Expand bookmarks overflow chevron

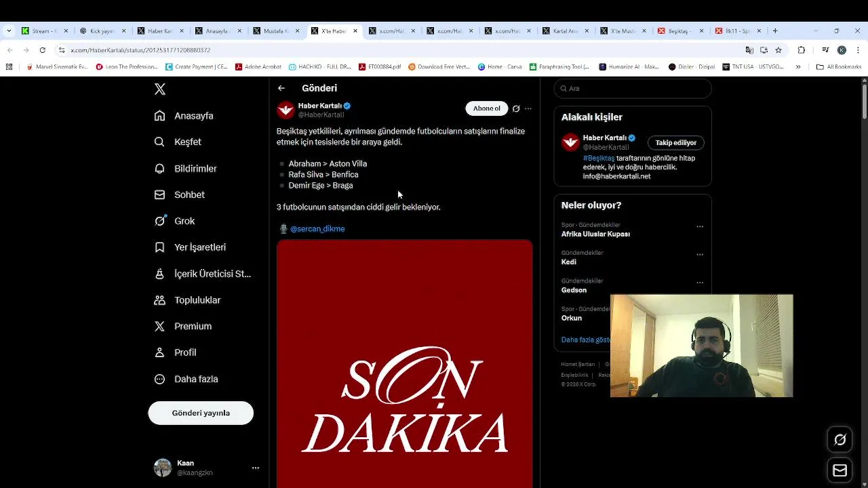[x=798, y=67]
